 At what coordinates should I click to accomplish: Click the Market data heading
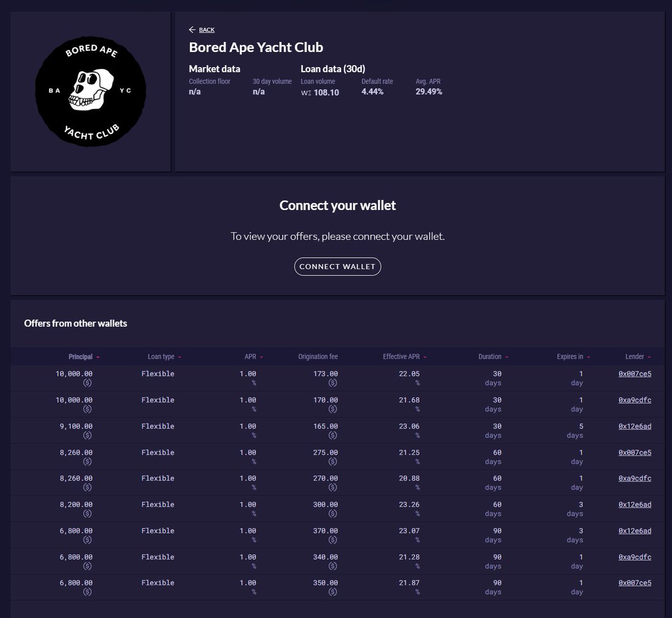[214, 69]
